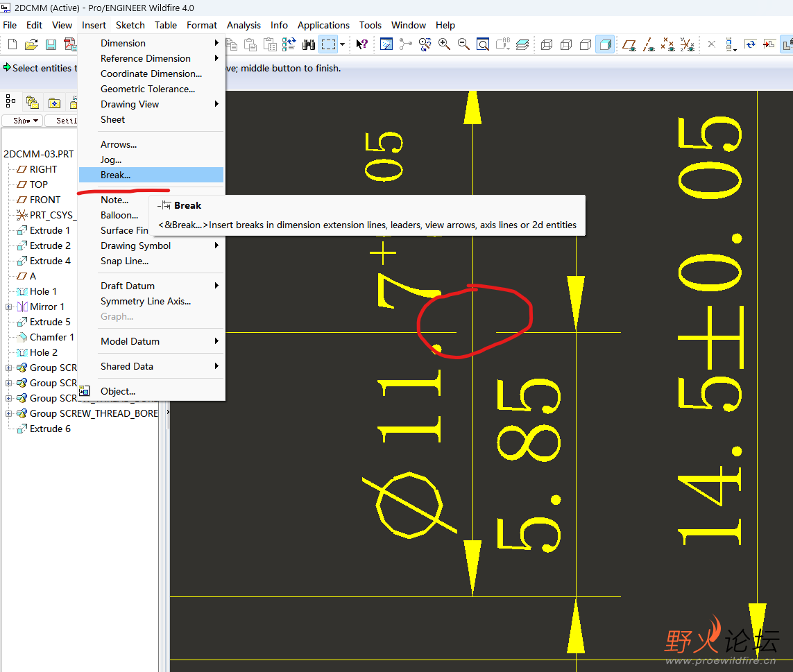
Task: Expand the Shared Data submenu
Action: pos(216,366)
